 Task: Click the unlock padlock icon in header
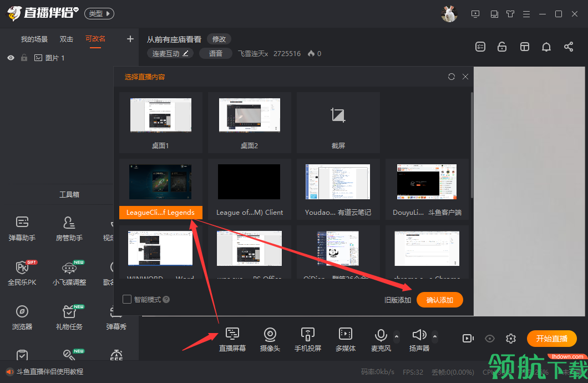[502, 47]
